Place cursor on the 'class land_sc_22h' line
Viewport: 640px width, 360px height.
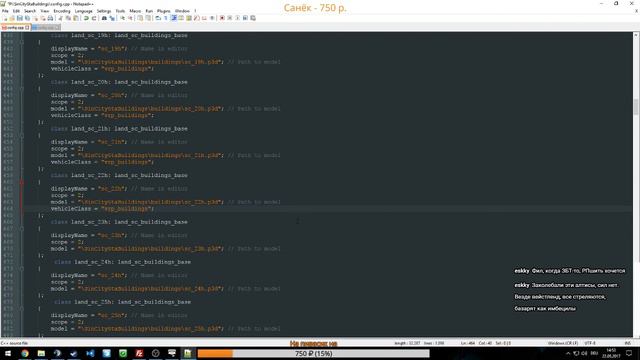tap(119, 176)
